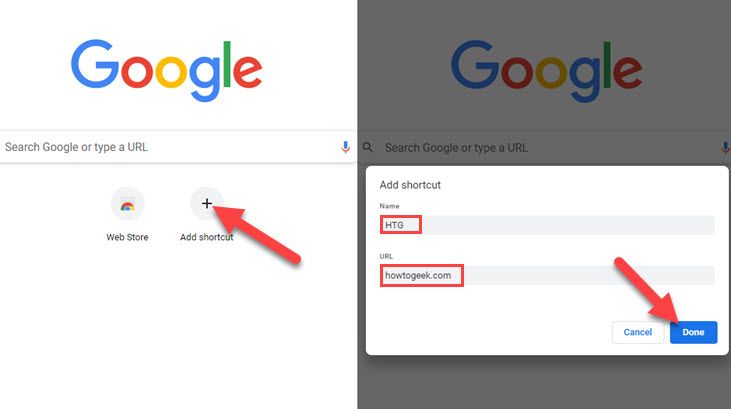
Task: Click the dimmed search box behind the dialog
Action: (545, 148)
